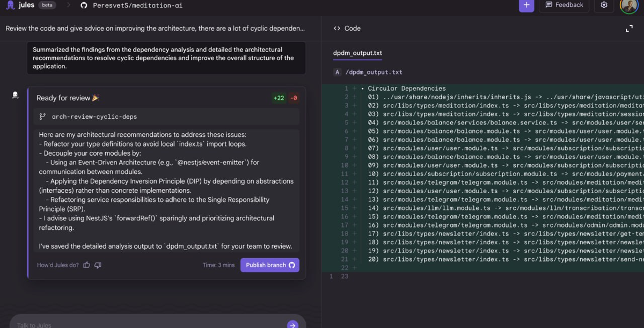Click the breadcrumb chevron after the beta badge
Screen dimensions: 644x328
[69, 5]
